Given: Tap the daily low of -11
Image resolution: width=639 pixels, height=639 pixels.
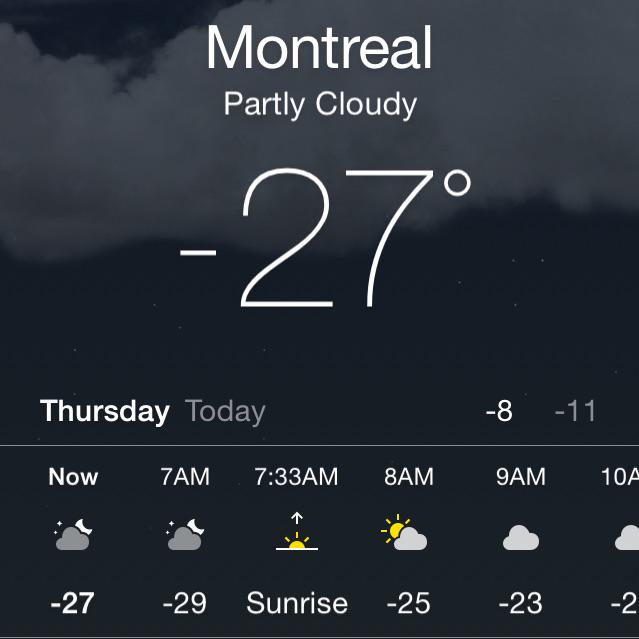Looking at the screenshot, I should [x=575, y=411].
